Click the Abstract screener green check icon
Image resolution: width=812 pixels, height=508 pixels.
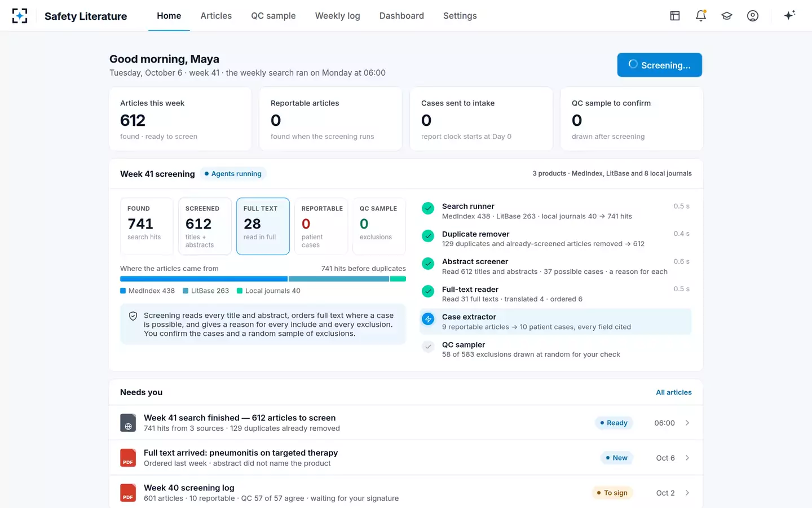pos(428,264)
